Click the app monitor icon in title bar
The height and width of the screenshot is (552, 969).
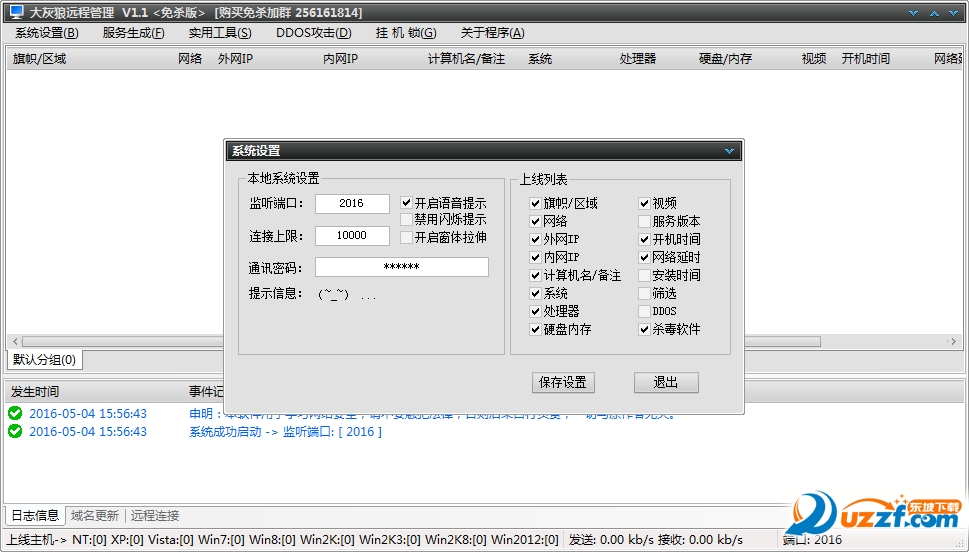16,12
